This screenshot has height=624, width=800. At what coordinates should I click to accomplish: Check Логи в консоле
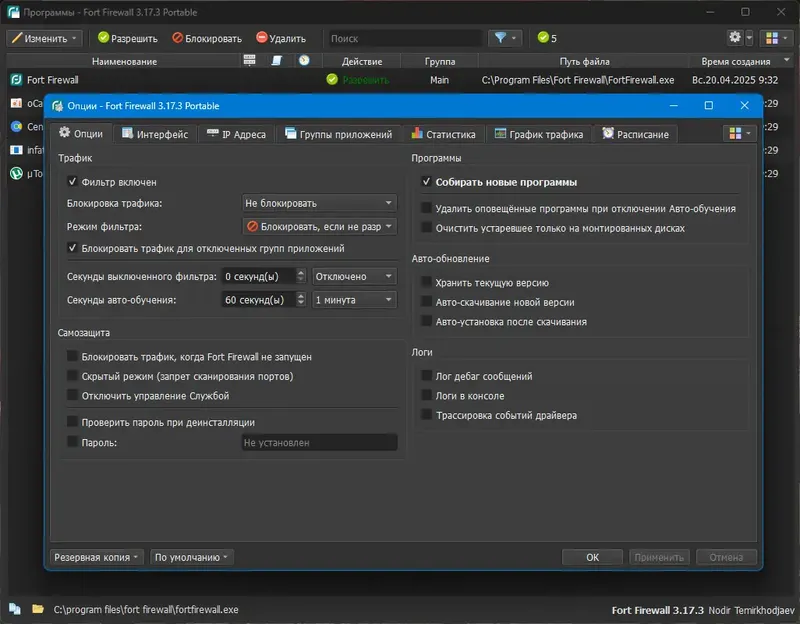point(426,395)
